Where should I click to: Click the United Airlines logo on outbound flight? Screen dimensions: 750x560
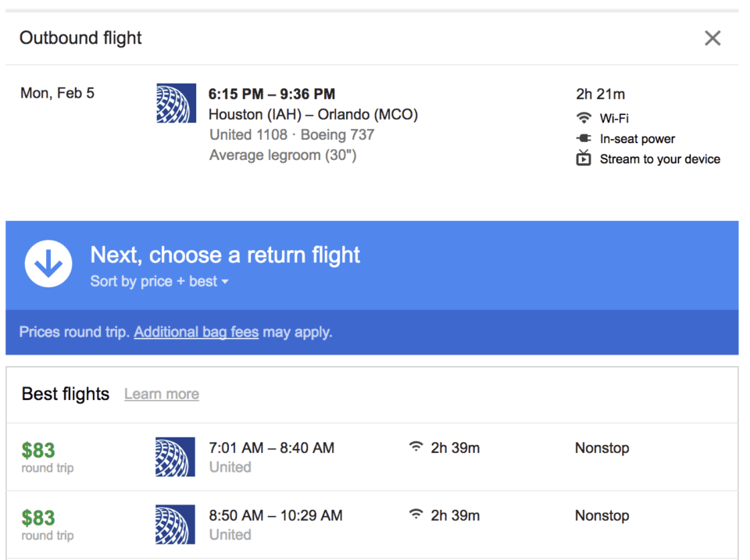(176, 104)
